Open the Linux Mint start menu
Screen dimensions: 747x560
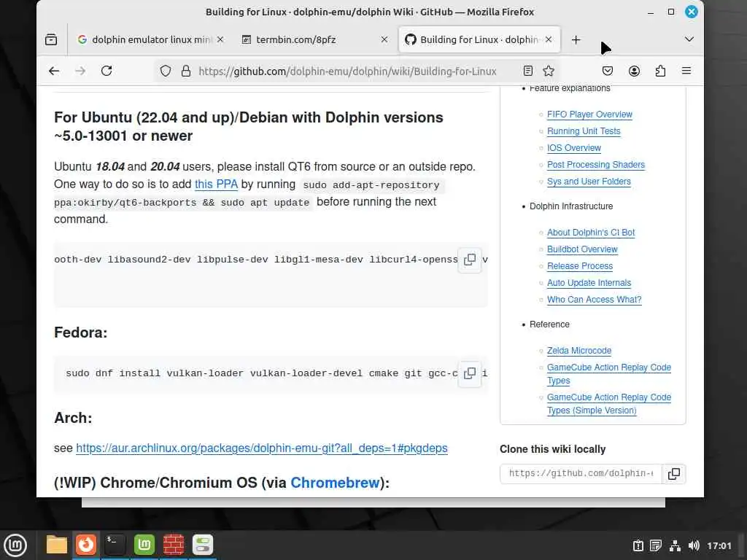[15, 545]
